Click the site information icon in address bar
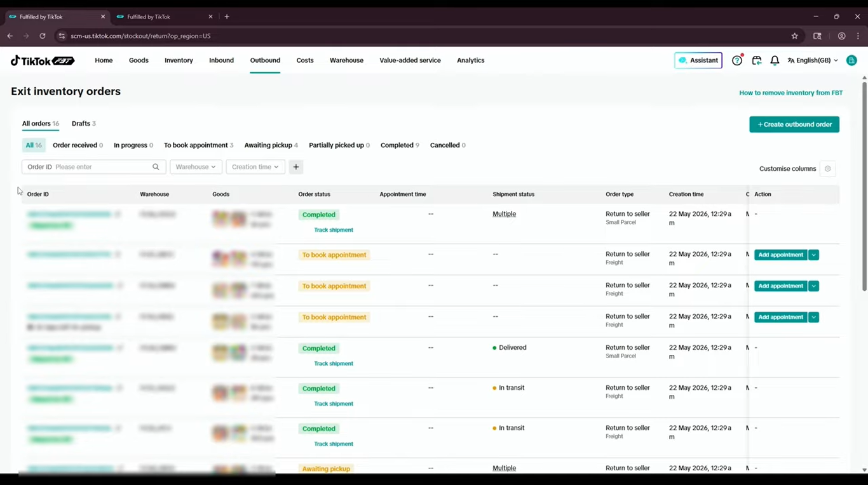This screenshot has height=485, width=868. [62, 36]
